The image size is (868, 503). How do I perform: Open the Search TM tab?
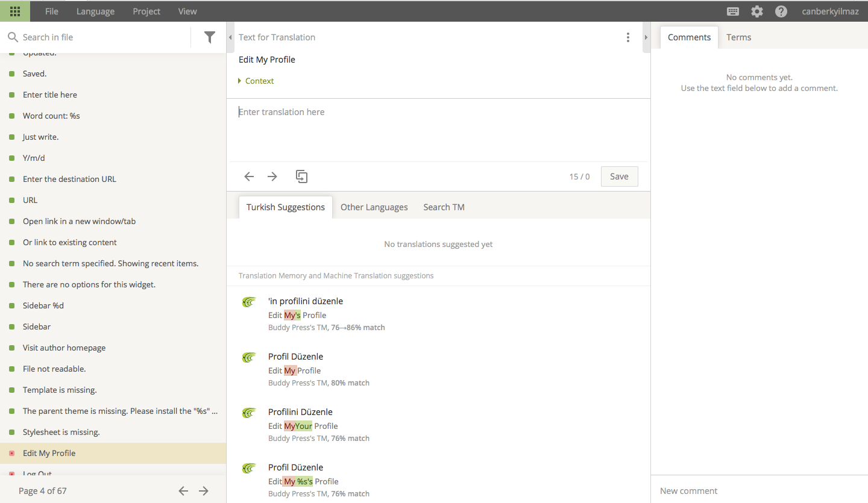[x=444, y=207]
